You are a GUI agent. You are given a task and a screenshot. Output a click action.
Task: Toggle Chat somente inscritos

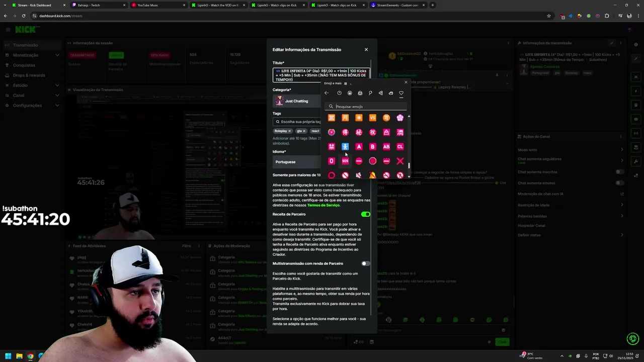pos(620,172)
